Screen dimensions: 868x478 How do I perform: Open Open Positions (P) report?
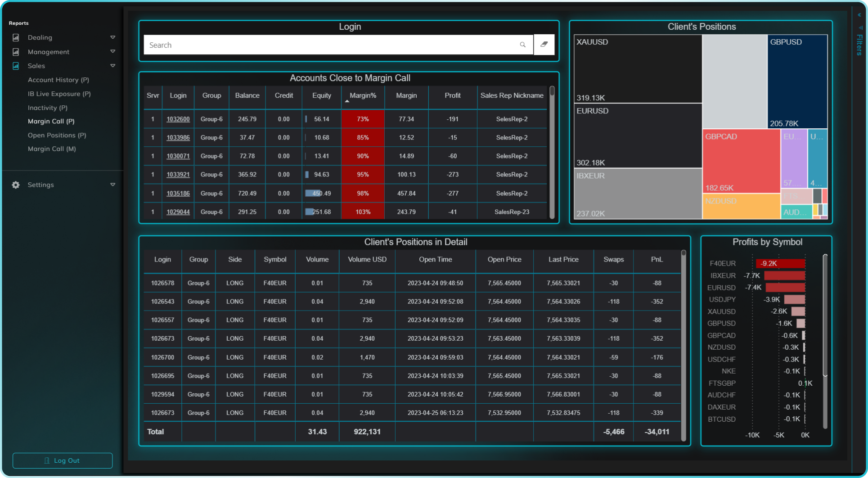(57, 135)
